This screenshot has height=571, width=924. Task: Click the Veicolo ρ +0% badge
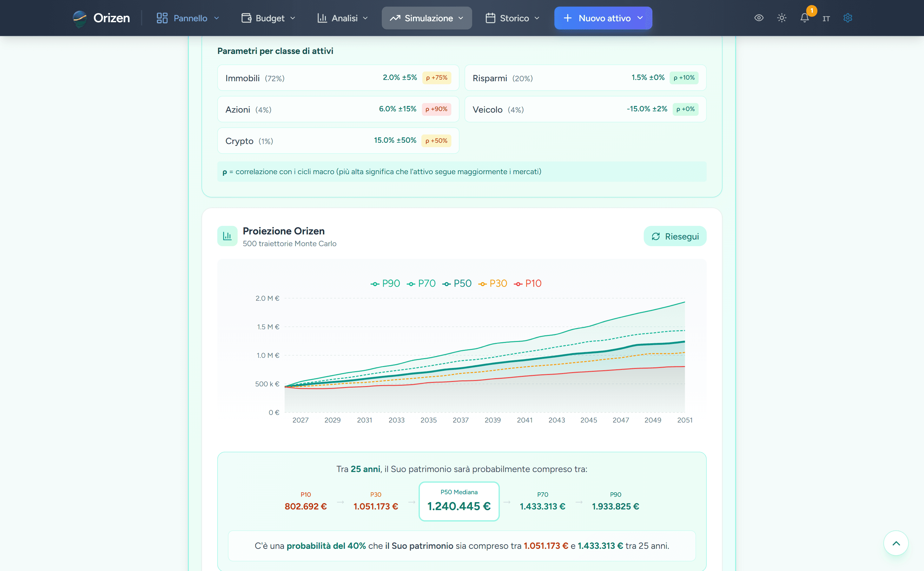685,109
